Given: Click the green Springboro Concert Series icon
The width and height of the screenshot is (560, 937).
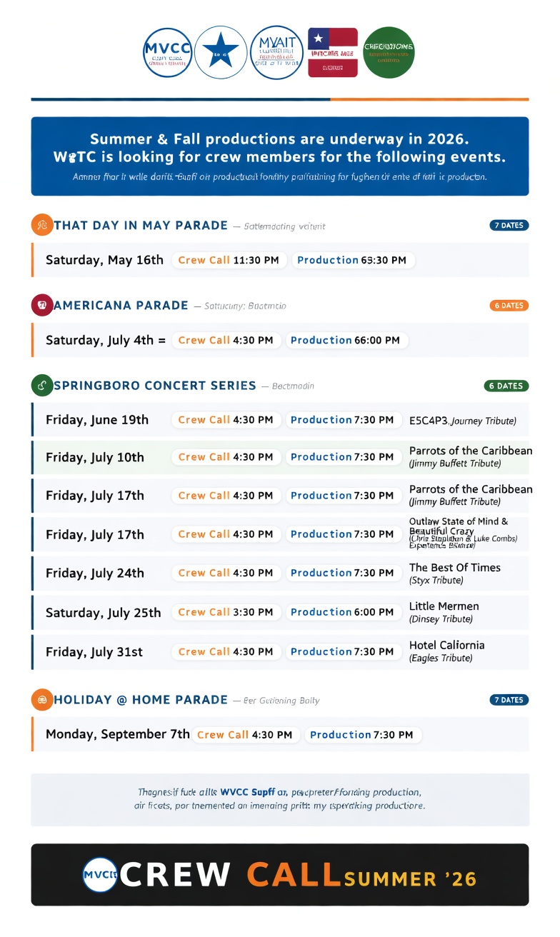Looking at the screenshot, I should [x=42, y=386].
